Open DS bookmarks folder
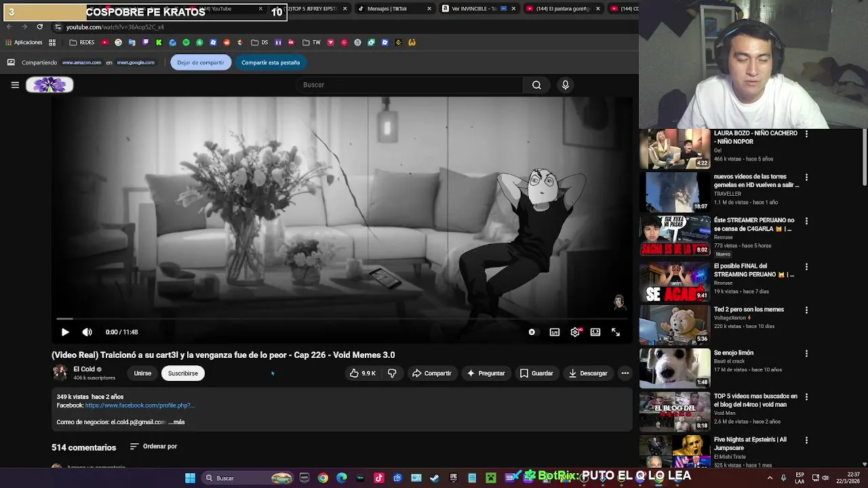 [260, 42]
